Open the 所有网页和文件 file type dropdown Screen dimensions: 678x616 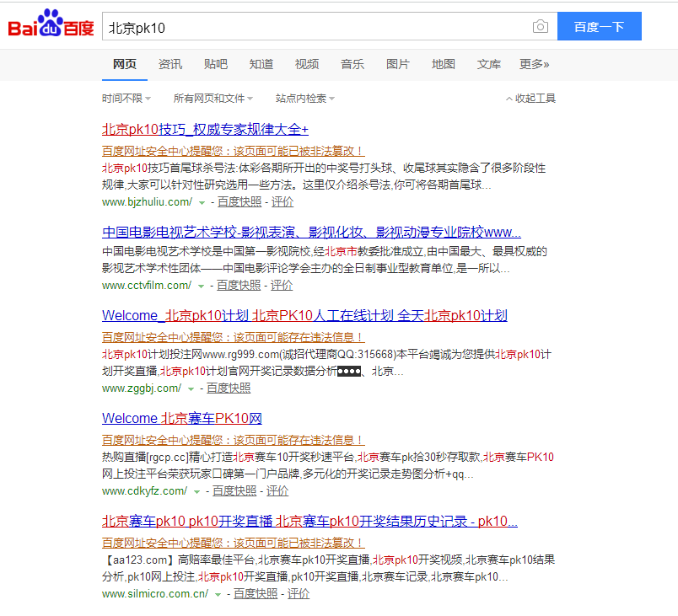click(213, 99)
